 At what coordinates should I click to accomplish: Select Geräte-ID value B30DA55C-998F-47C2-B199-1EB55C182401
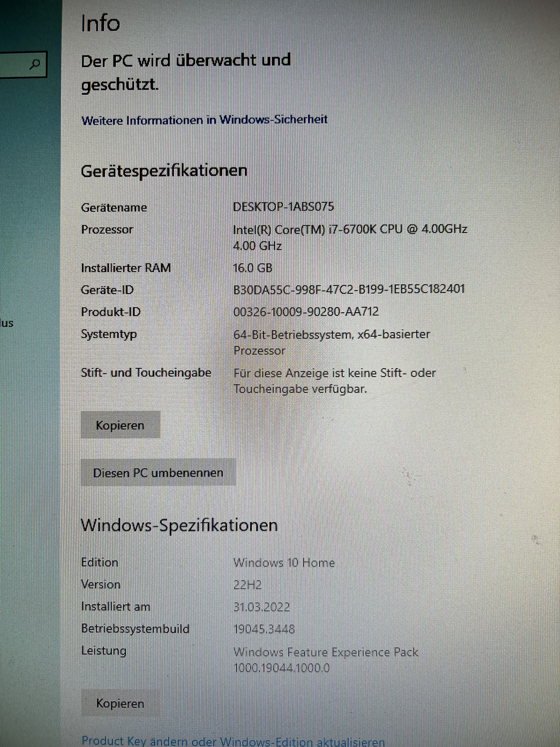pos(349,289)
